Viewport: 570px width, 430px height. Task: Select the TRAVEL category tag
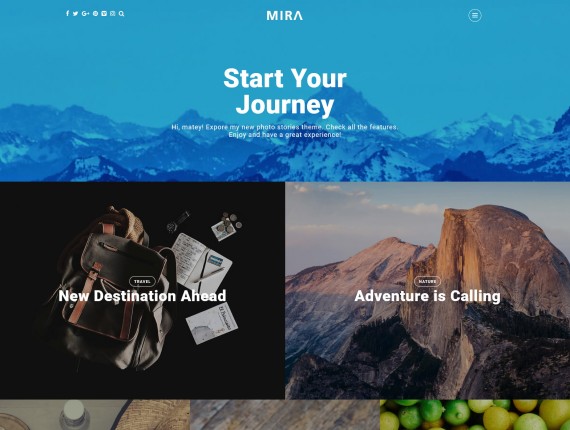(142, 281)
